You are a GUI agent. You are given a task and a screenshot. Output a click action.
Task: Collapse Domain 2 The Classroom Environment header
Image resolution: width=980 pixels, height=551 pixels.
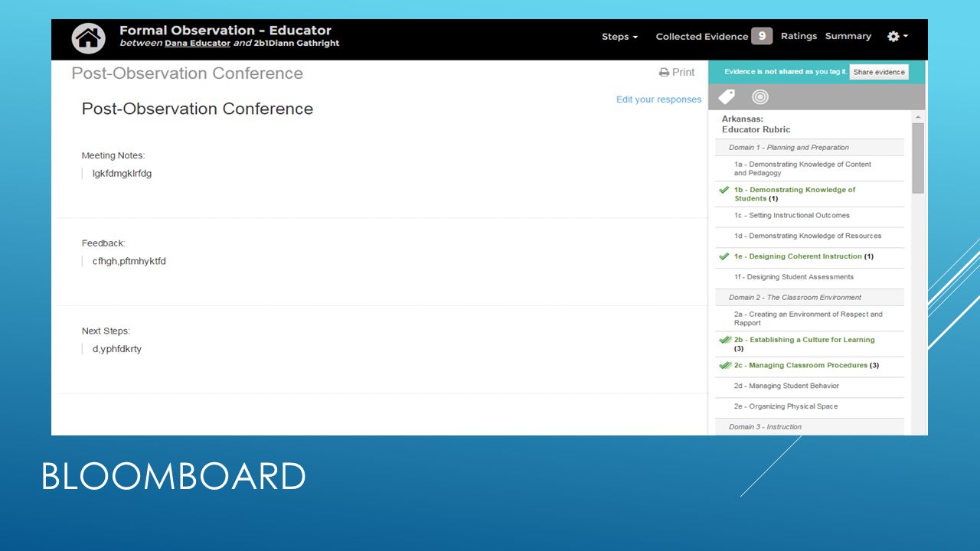click(809, 298)
